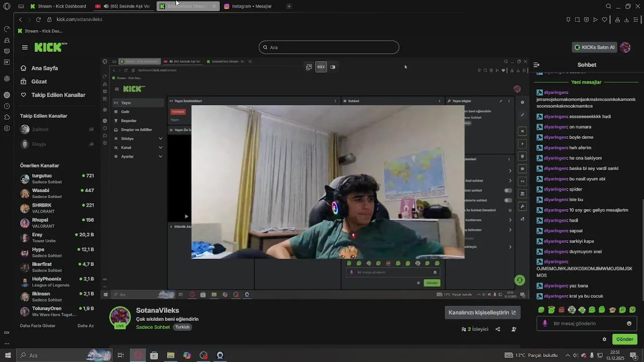Click the 2 İzleyici viewer count
The image size is (644, 362).
[x=475, y=329]
